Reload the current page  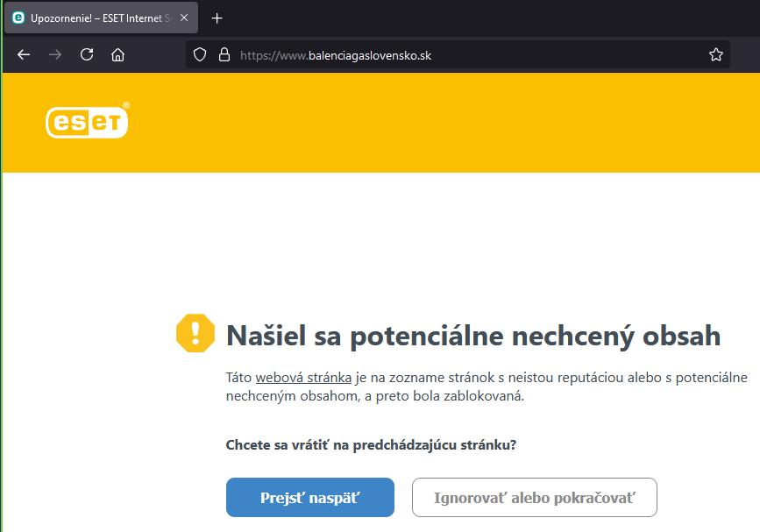point(87,54)
